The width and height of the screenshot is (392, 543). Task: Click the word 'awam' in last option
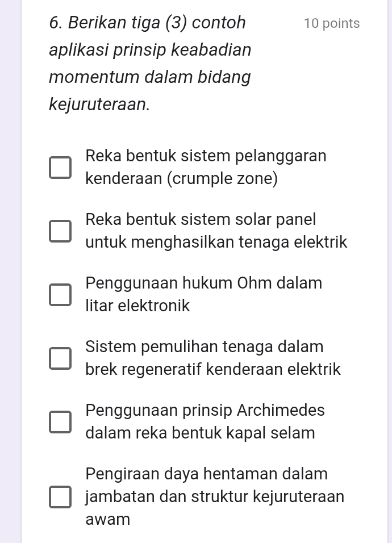point(108,519)
